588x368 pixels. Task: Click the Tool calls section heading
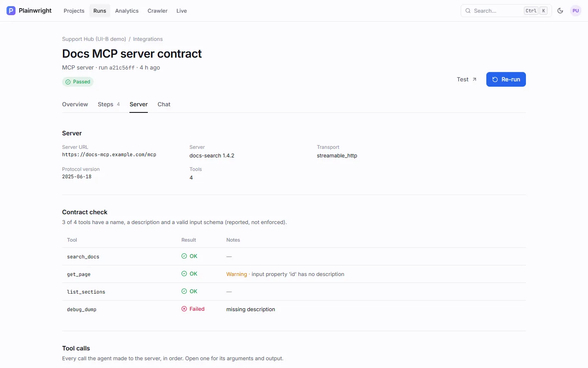pos(76,348)
